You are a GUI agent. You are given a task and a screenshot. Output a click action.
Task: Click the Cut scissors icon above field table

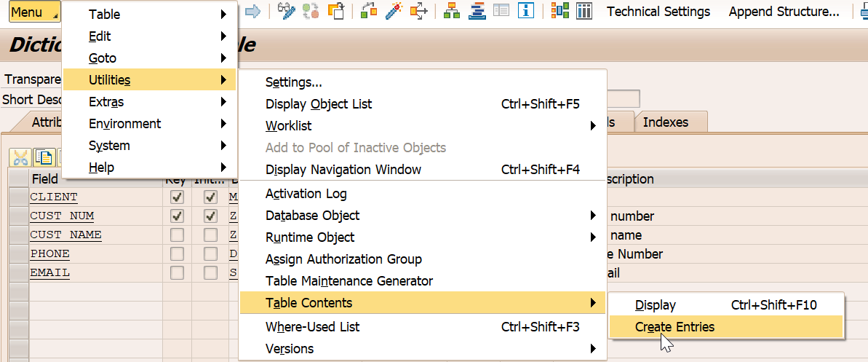coord(20,157)
